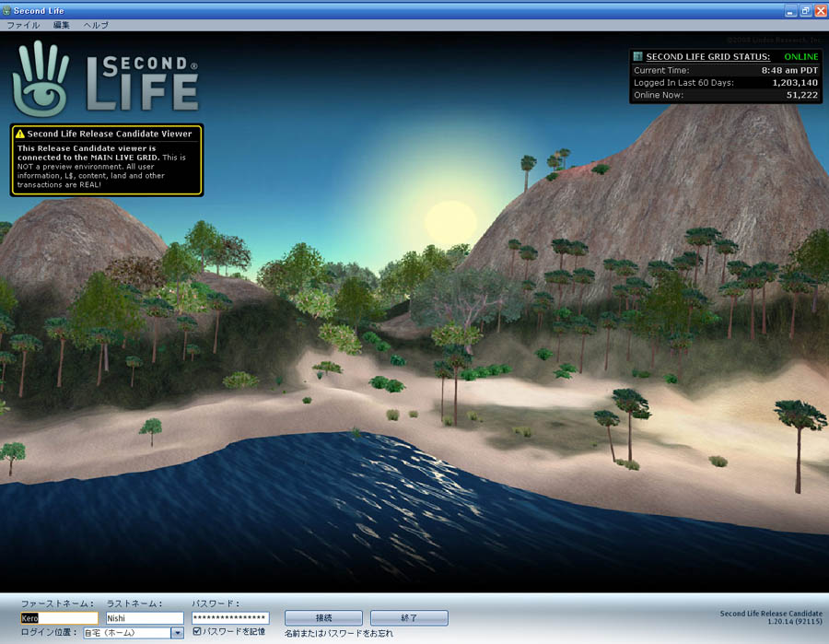Screen dimensions: 829x644
Task: Click the Second Life hand logo
Action: click(x=41, y=79)
